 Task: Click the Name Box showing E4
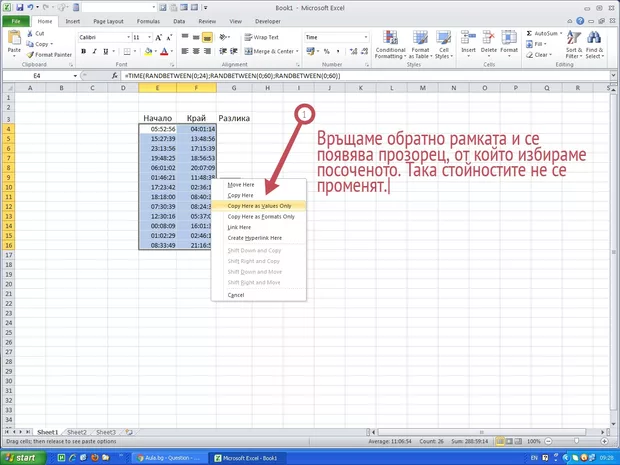click(35, 76)
